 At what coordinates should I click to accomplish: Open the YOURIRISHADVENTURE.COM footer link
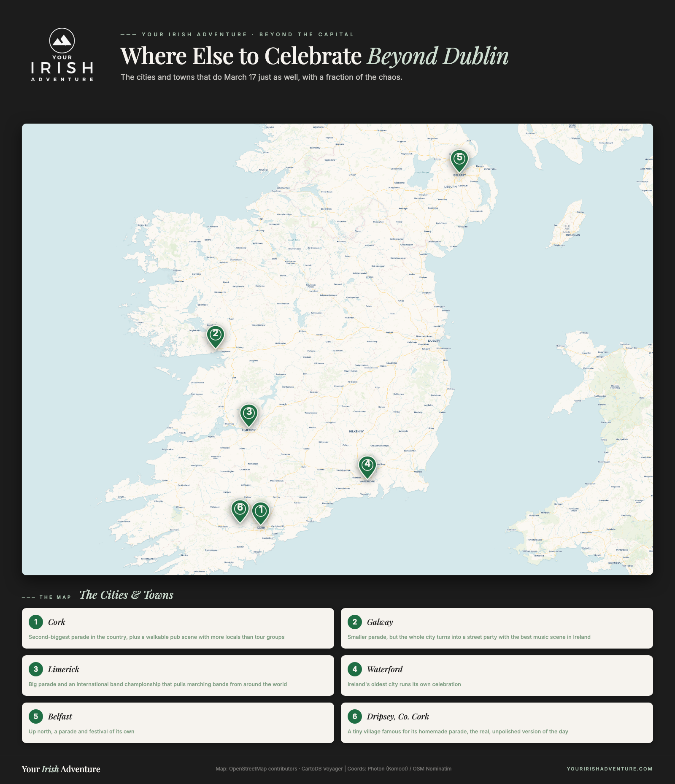click(610, 769)
